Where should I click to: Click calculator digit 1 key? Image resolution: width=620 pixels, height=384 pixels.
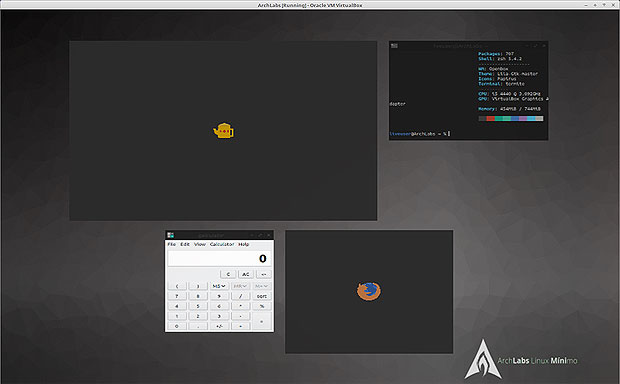tap(177, 316)
